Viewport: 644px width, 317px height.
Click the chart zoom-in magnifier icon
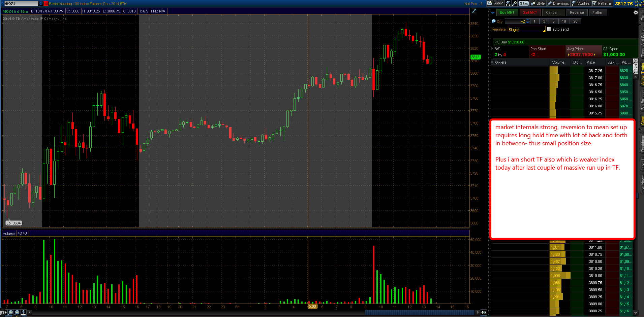point(11,312)
